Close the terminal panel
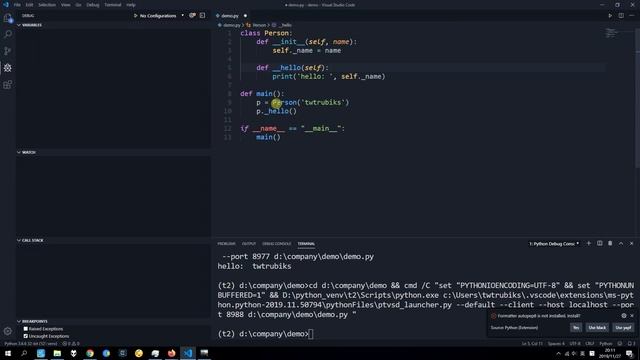Viewport: 640px width, 360px height. click(631, 243)
